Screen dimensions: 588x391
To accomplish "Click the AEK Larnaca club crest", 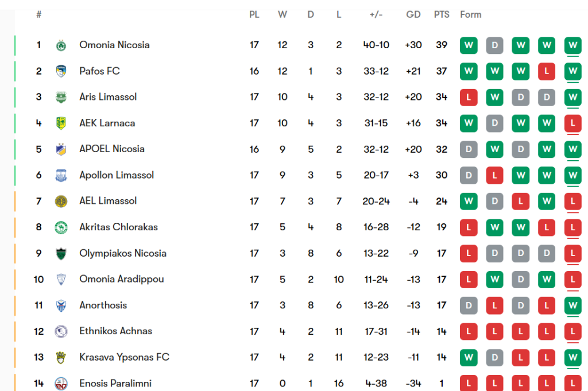I will point(61,123).
